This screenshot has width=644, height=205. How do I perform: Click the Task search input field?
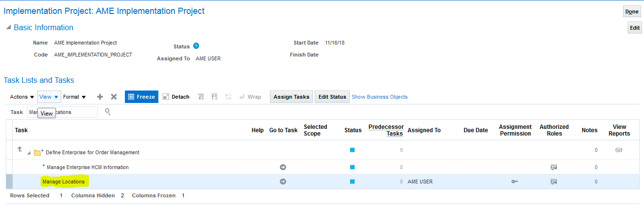tap(62, 112)
